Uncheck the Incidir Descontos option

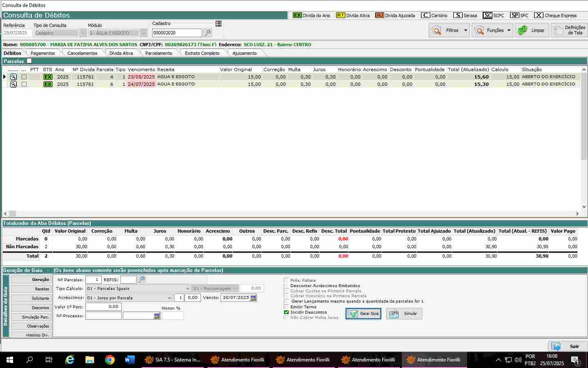[x=286, y=312]
